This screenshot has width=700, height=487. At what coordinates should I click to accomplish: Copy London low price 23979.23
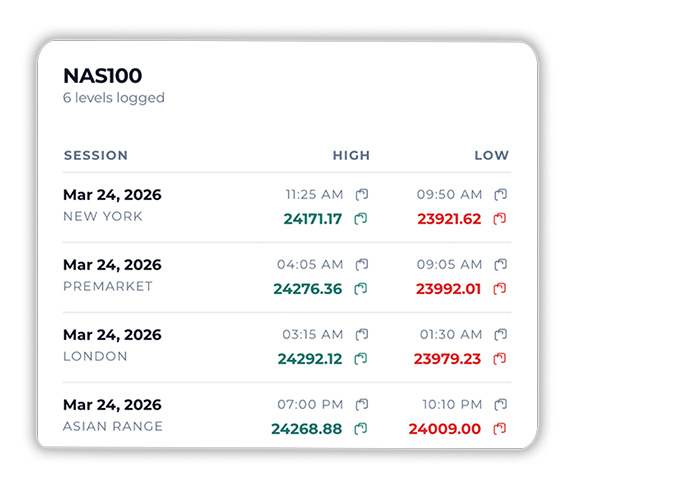pos(501,359)
